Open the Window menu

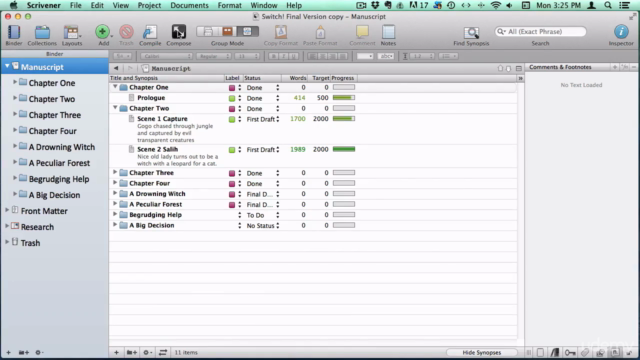[264, 5]
